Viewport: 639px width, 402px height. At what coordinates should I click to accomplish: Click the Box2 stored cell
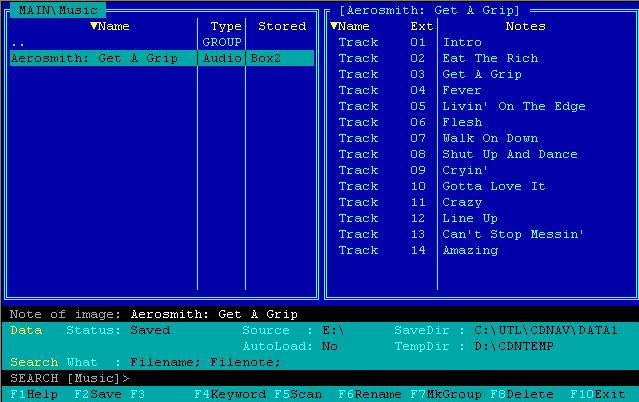[266, 58]
